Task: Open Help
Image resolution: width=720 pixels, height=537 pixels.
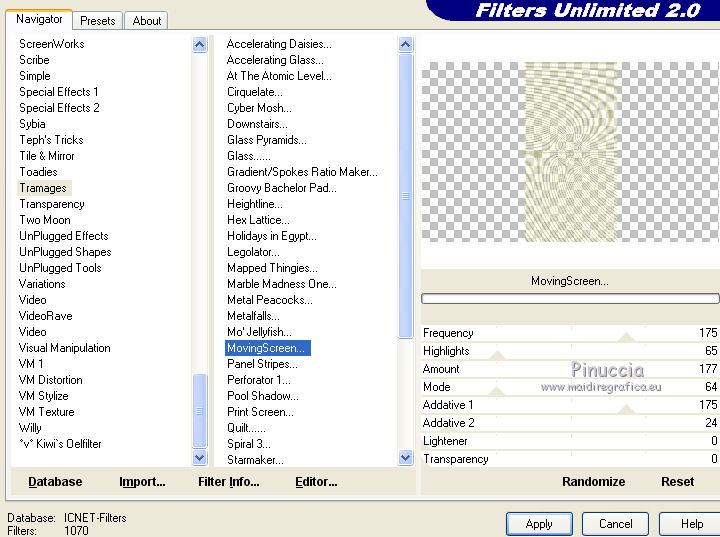Action: click(x=691, y=524)
